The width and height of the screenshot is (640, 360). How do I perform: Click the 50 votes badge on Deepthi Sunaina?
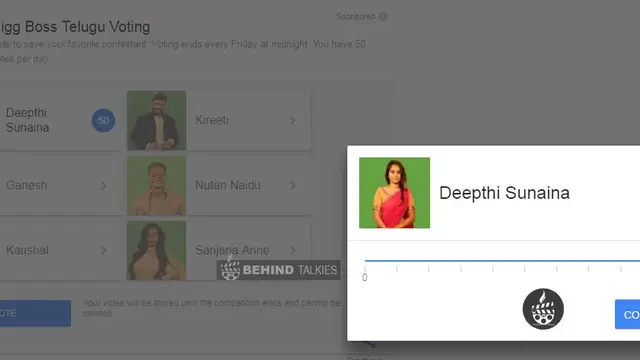pos(103,120)
